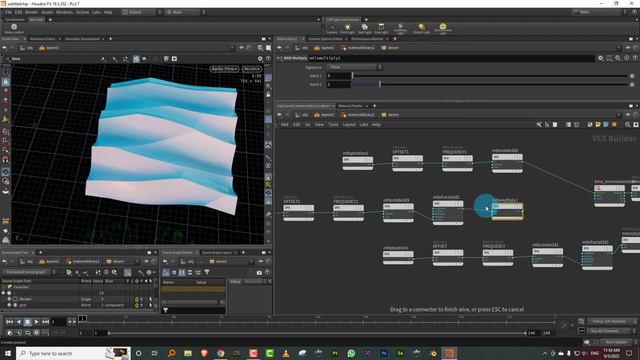640x360 pixels.
Task: Select the Area Light shelf tool
Action: click(x=381, y=29)
